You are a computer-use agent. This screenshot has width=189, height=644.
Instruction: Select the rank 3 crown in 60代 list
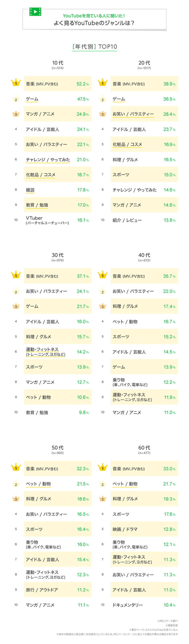click(x=103, y=499)
